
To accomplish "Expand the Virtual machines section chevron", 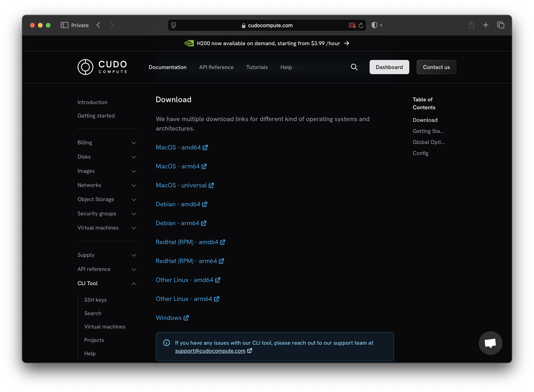I will pyautogui.click(x=134, y=228).
